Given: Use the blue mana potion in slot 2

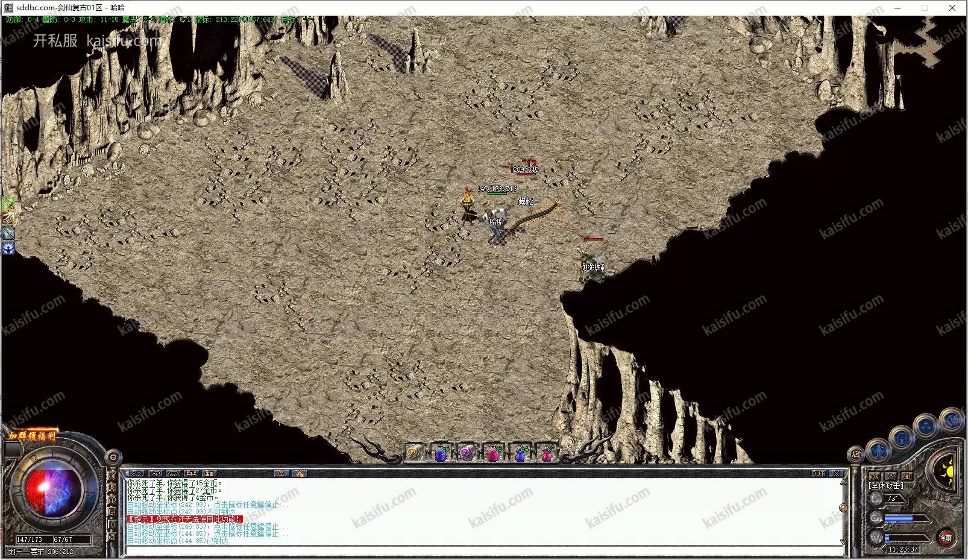Looking at the screenshot, I should [x=441, y=451].
